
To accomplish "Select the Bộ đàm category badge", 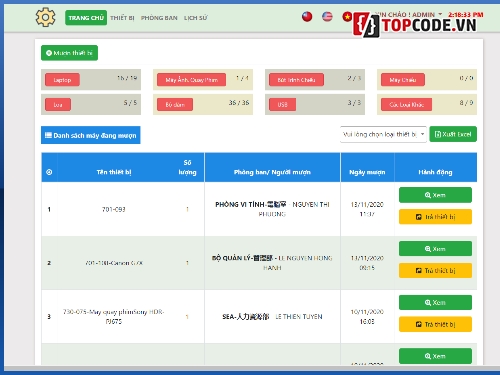I will tap(175, 104).
